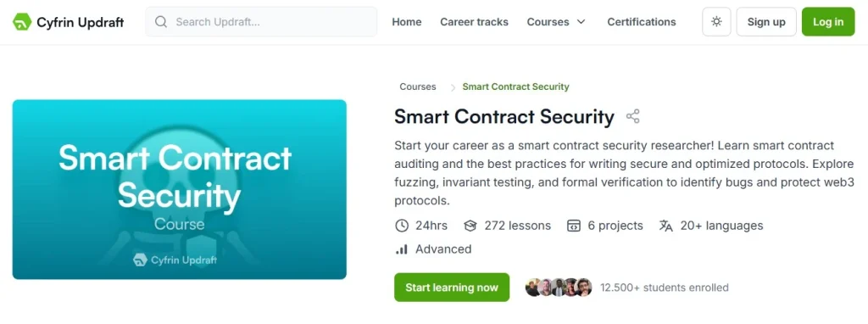
Task: Go to the Home page
Action: tap(407, 22)
